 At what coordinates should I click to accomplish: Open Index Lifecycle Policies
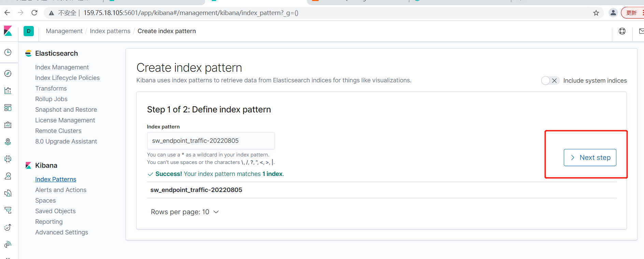(67, 78)
